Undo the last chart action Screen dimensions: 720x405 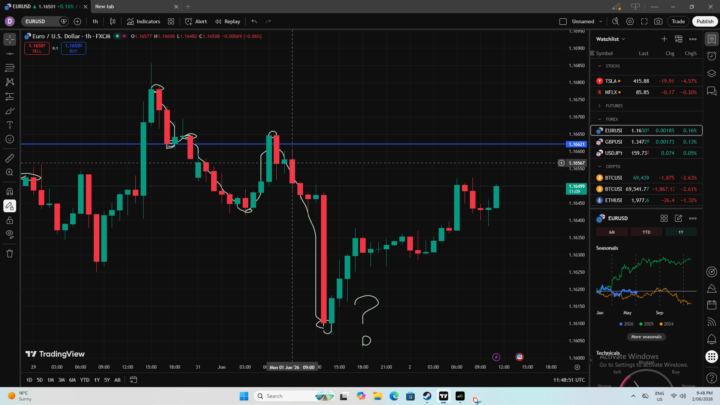[254, 22]
